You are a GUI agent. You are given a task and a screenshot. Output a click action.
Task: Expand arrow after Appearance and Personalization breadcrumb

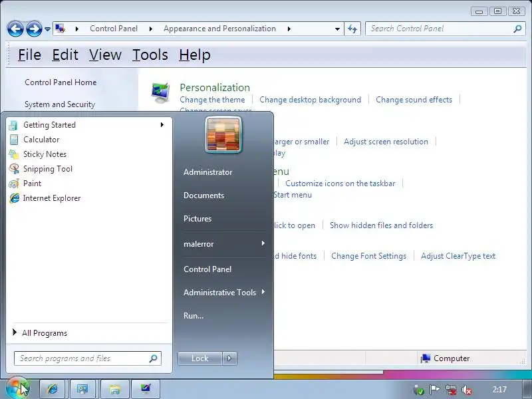point(289,29)
